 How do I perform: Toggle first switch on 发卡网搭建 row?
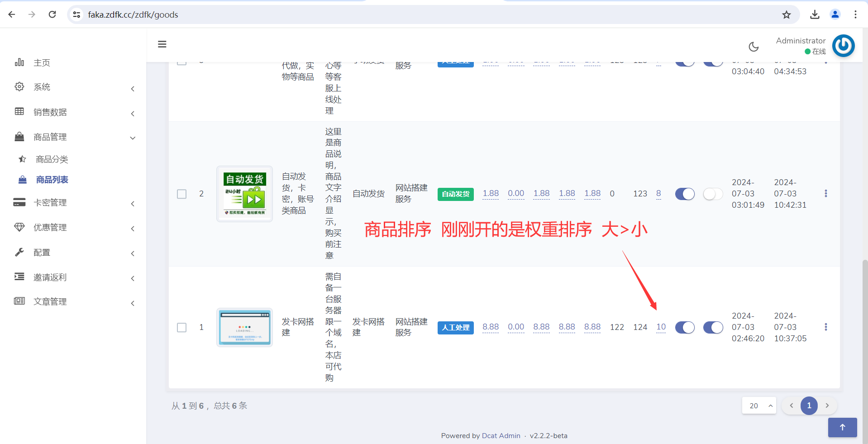[x=685, y=327]
